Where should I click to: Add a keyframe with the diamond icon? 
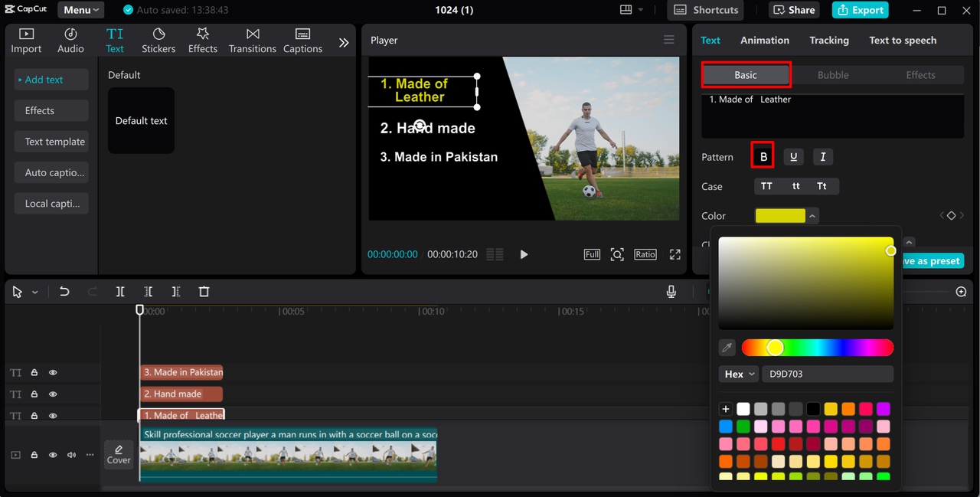(952, 216)
